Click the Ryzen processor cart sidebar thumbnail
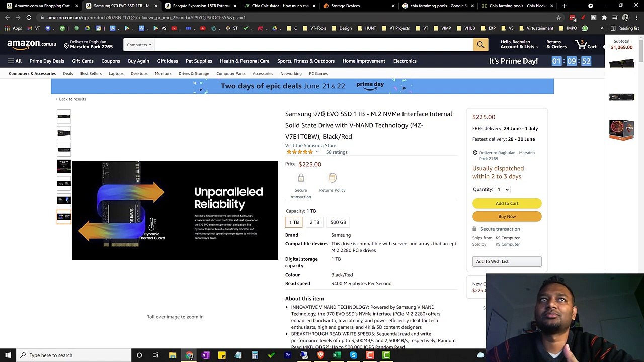Screen dimensions: 644x362 (622, 129)
